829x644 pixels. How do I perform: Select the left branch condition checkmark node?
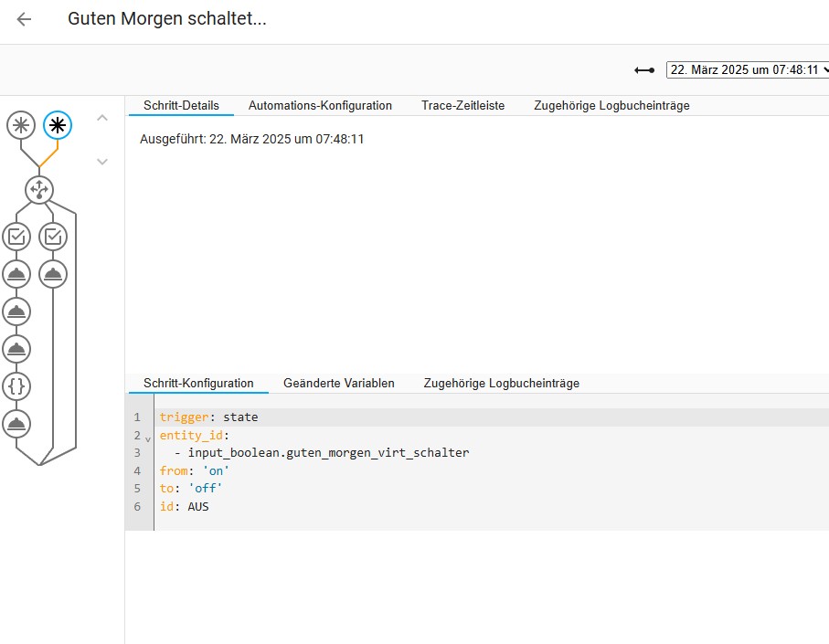click(16, 237)
